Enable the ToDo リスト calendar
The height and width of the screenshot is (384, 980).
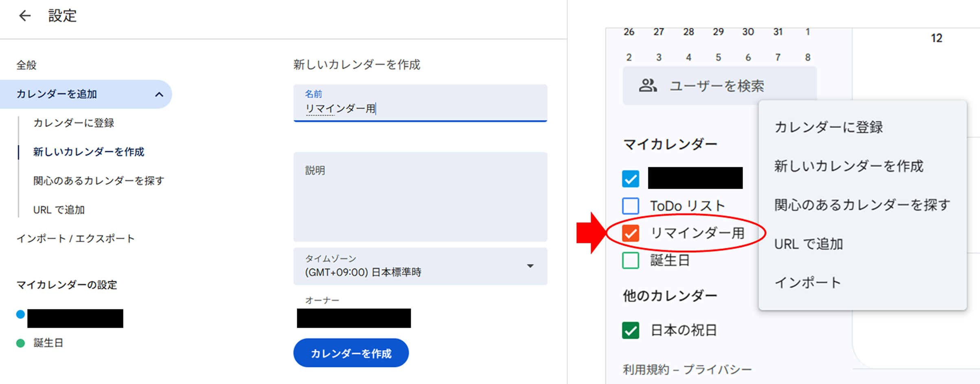(630, 206)
